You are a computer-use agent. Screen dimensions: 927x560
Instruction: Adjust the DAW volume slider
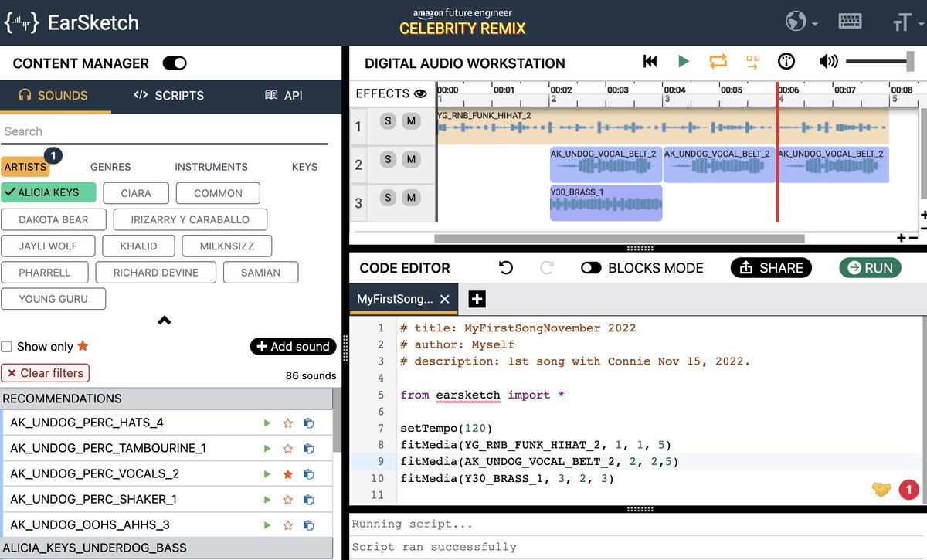pyautogui.click(x=880, y=61)
